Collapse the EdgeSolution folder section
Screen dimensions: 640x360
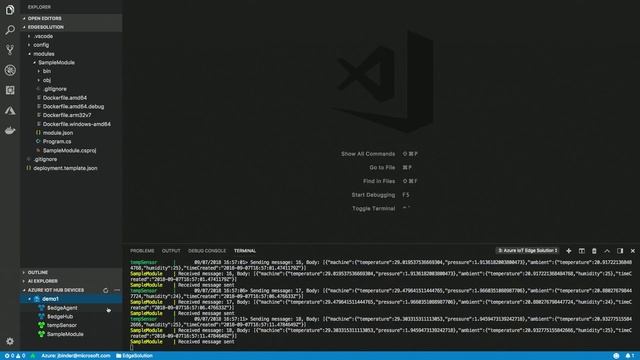tap(71, 27)
